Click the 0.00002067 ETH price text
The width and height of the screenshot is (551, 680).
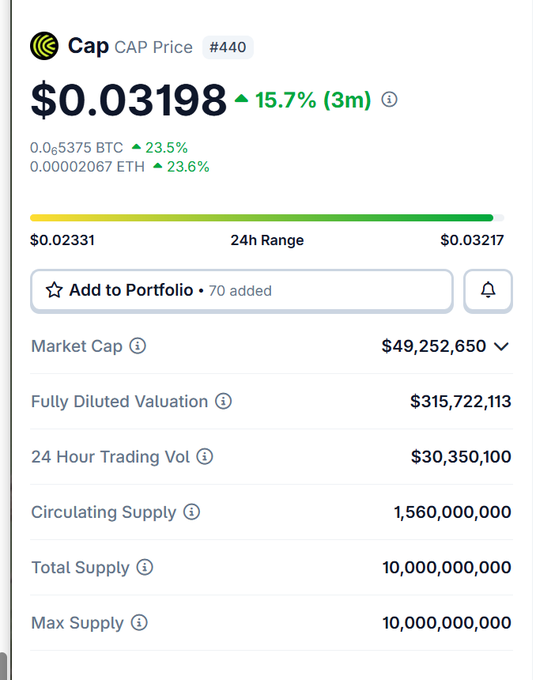tap(87, 167)
